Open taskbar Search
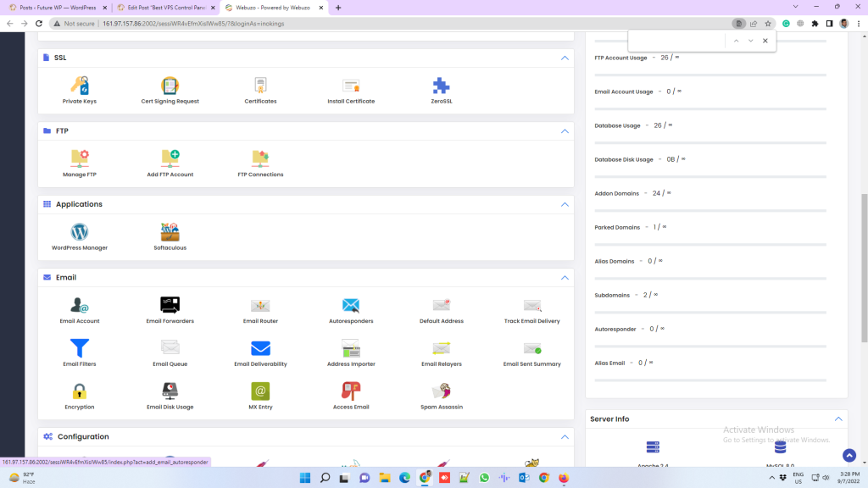This screenshot has height=488, width=868. [x=325, y=478]
